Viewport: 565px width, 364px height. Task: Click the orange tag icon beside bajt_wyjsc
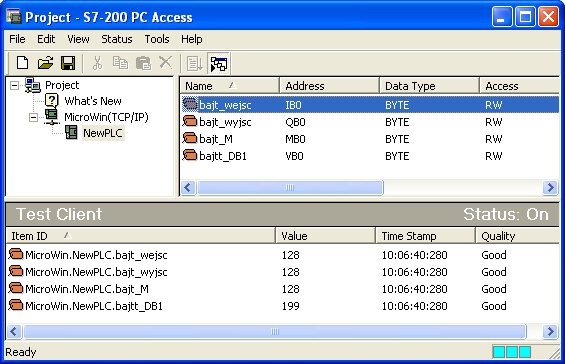pyautogui.click(x=190, y=122)
